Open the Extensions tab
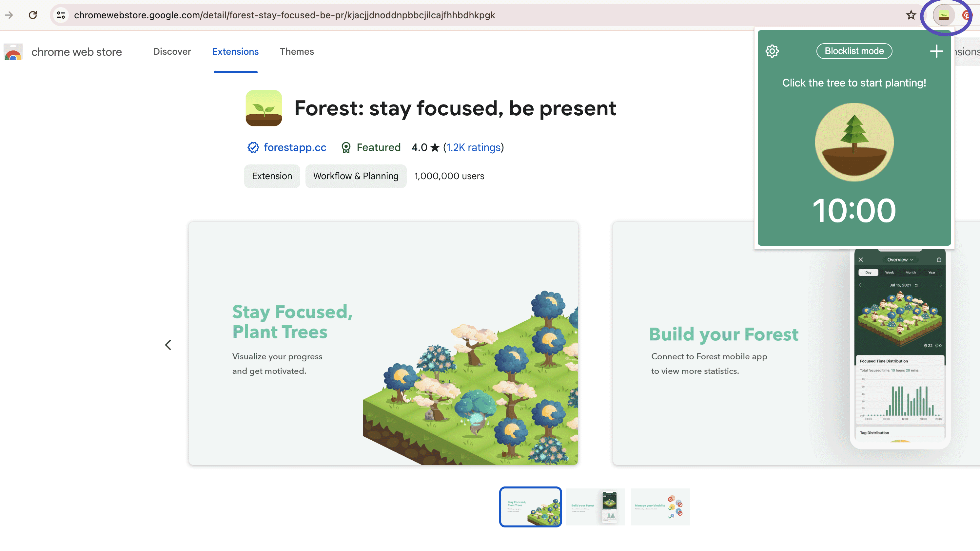 [x=235, y=52]
